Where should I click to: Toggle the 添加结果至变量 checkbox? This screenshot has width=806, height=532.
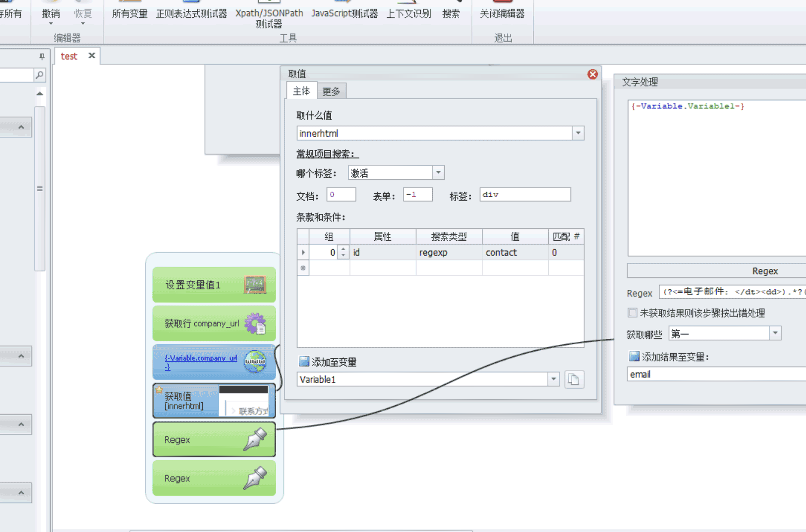tap(634, 356)
